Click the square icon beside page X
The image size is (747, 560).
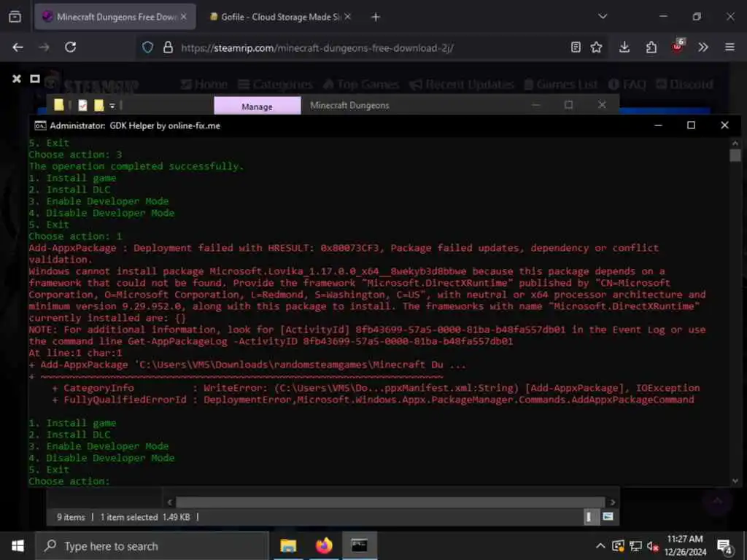point(35,79)
